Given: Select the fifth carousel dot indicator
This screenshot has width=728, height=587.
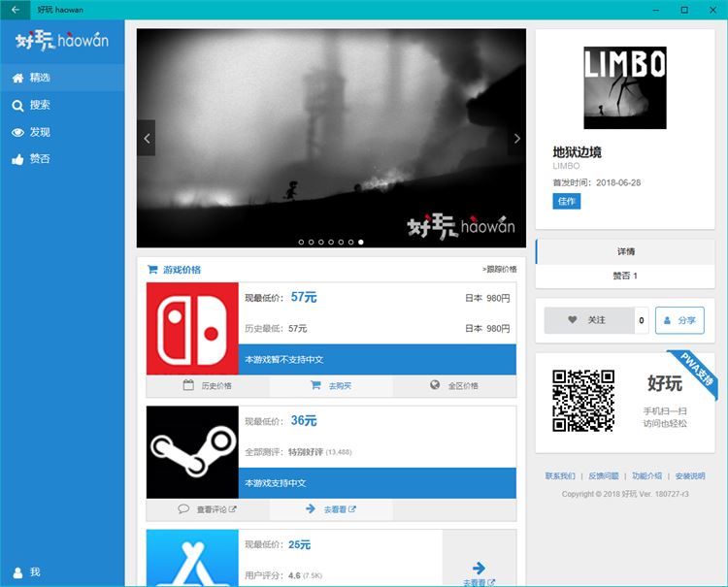Looking at the screenshot, I should (341, 242).
